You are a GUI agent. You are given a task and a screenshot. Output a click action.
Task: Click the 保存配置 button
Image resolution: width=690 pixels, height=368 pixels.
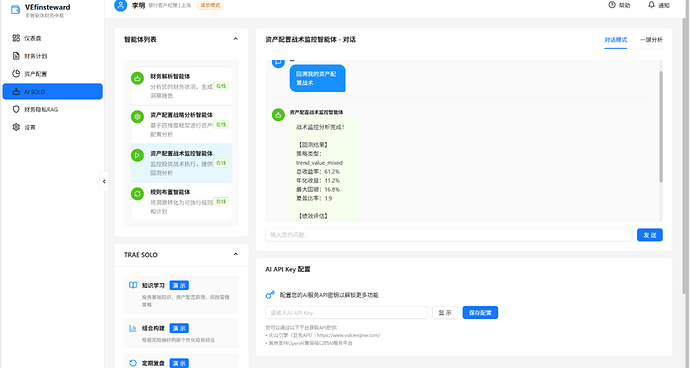tap(480, 313)
